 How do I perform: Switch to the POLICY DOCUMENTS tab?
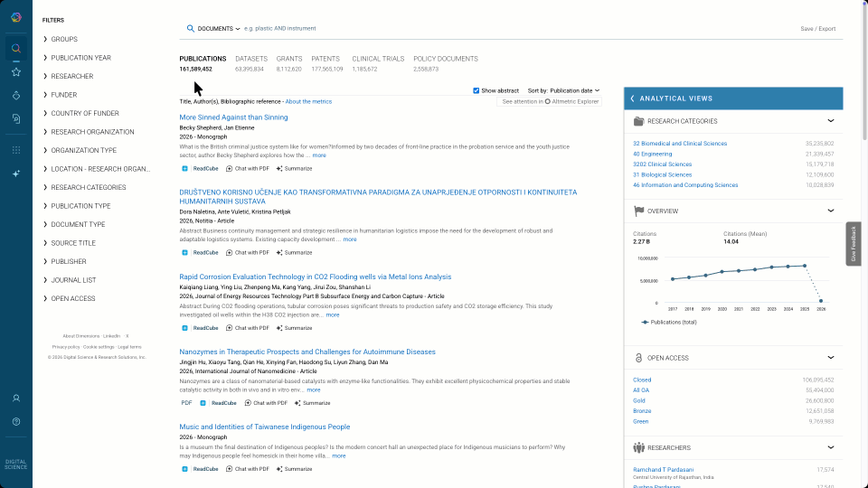click(x=446, y=63)
